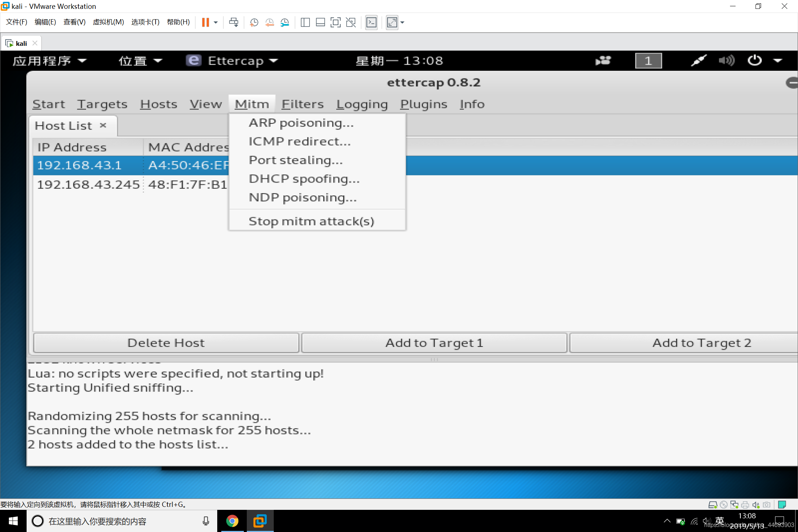Click taskbar microphone icon

coord(206,521)
